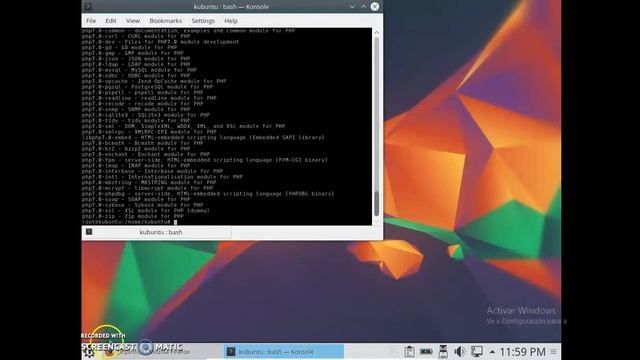
Task: Click the "php7.0-bz2 - bzip2 module" line
Action: [136, 149]
